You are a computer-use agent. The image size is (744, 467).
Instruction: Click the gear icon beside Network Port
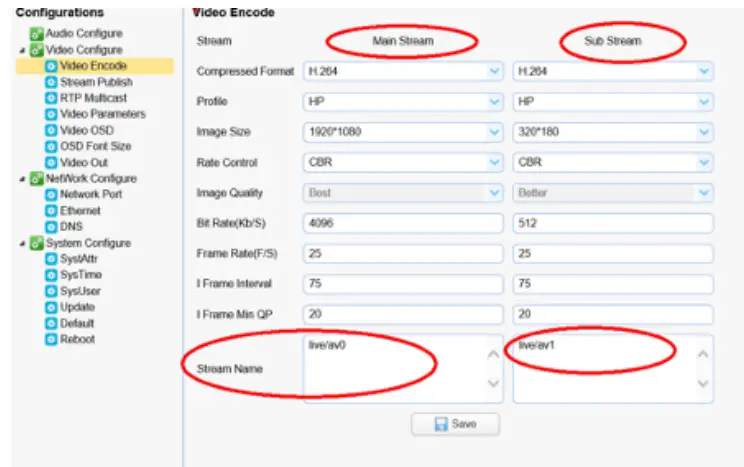pos(51,195)
